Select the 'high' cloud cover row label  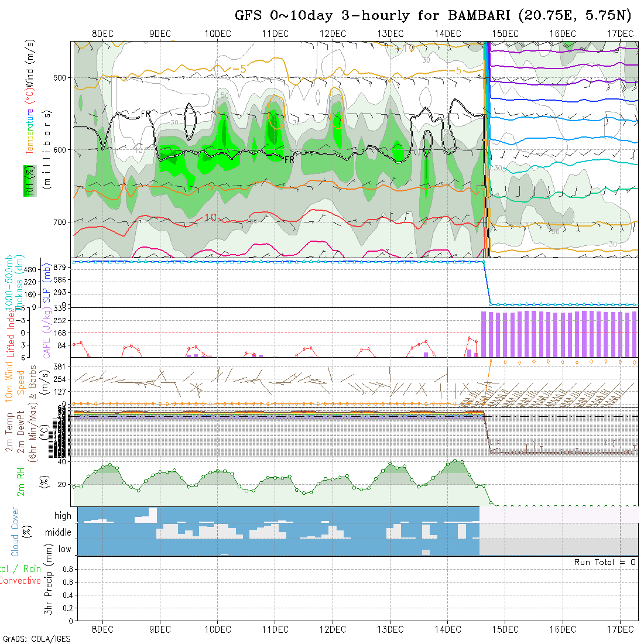tap(63, 516)
